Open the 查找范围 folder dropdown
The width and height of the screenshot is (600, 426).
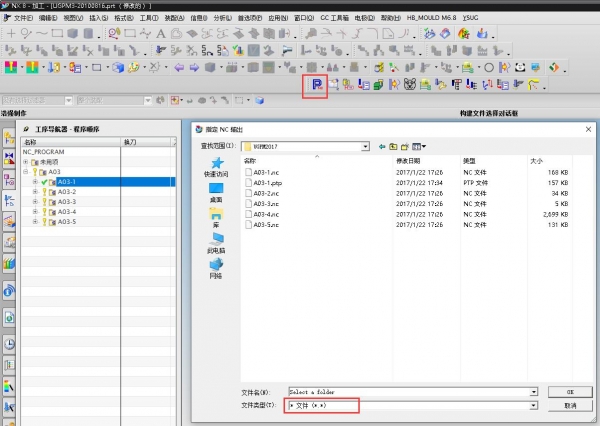click(x=365, y=147)
